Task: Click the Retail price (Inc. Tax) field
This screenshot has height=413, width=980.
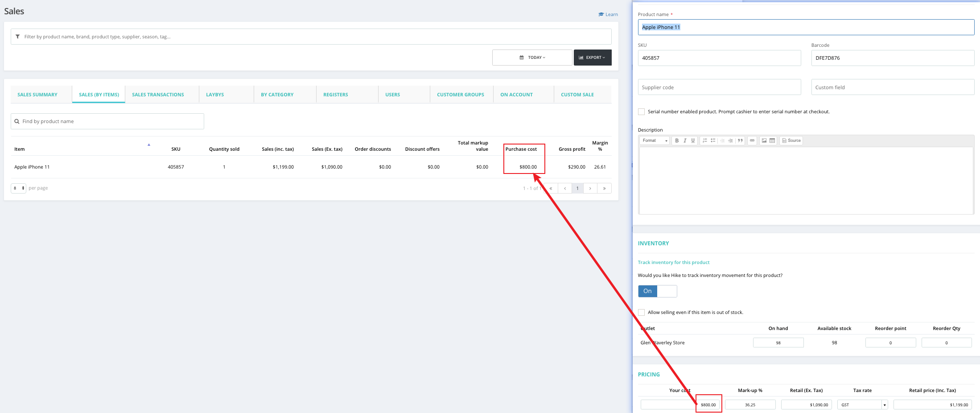Action: (933, 405)
